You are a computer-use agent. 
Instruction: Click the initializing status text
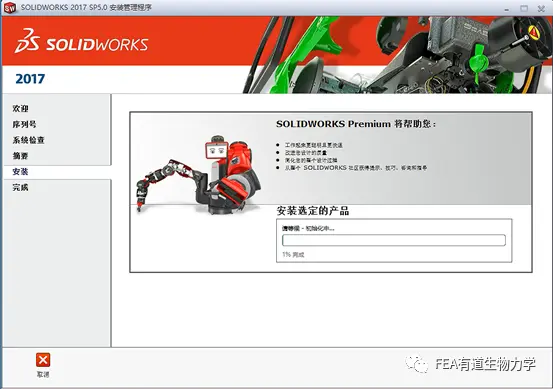308,228
